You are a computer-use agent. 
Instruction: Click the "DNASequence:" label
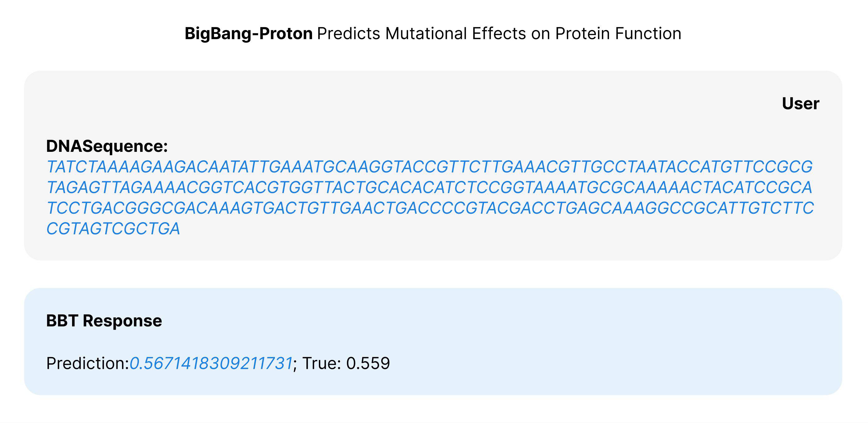click(x=107, y=147)
